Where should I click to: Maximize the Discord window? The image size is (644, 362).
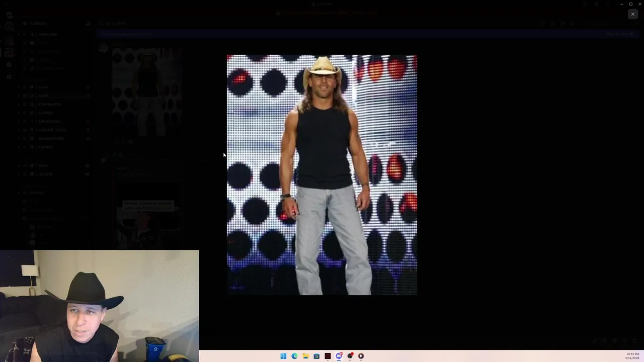(631, 4)
